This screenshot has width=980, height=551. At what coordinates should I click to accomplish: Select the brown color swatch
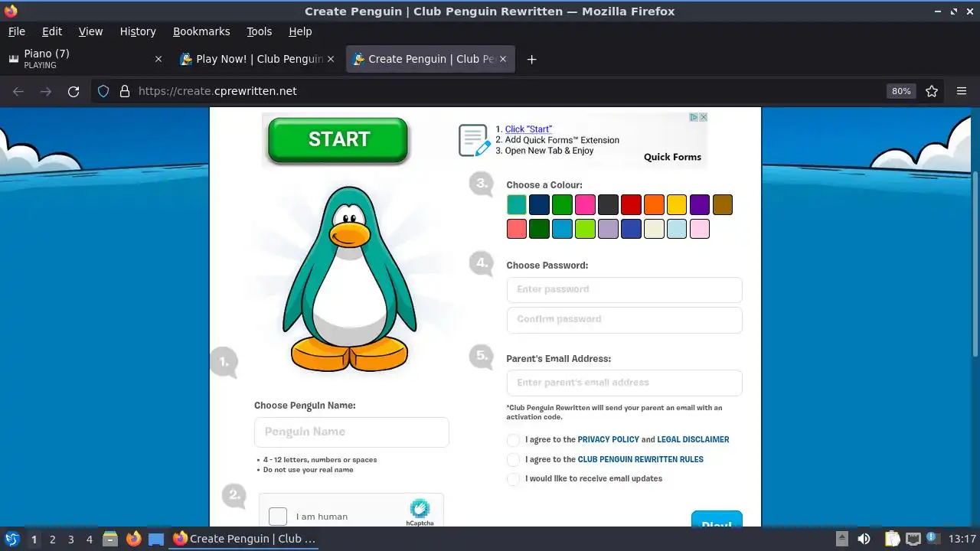723,205
